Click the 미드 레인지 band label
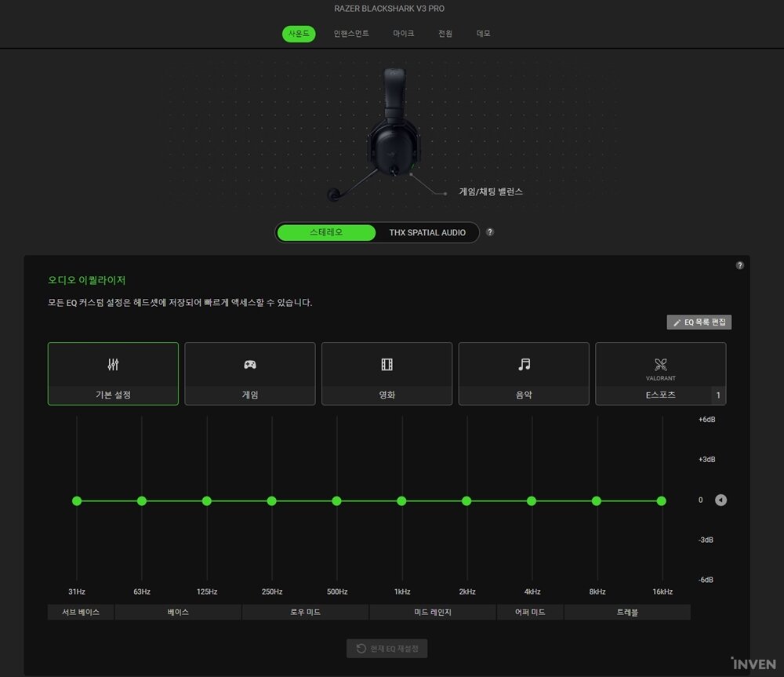Image resolution: width=784 pixels, height=677 pixels. pyautogui.click(x=433, y=612)
